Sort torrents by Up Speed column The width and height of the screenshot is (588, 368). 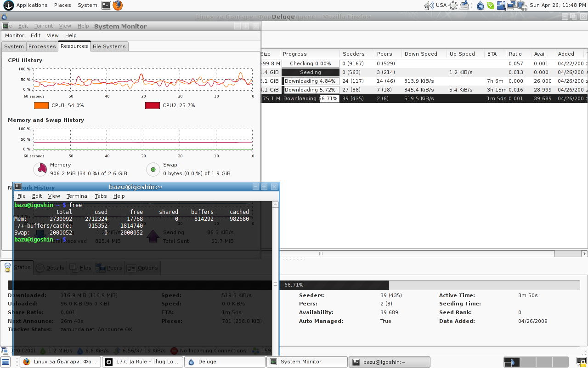tap(465, 54)
